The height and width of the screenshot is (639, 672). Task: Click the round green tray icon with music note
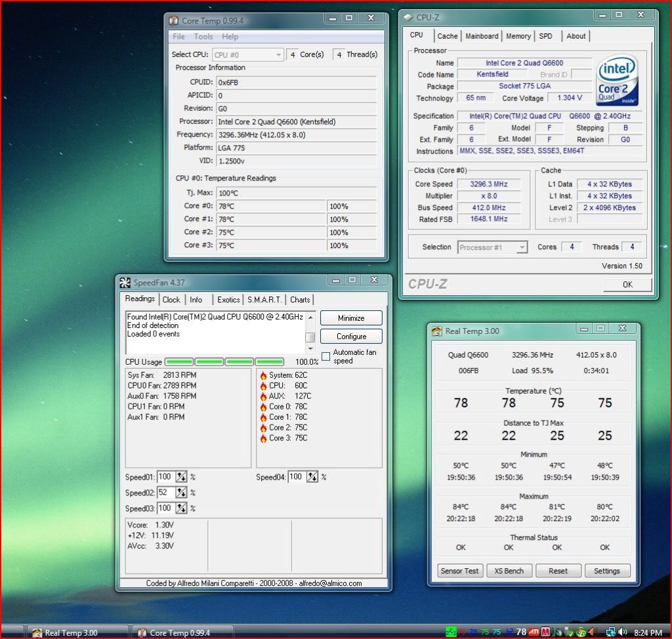point(581,632)
